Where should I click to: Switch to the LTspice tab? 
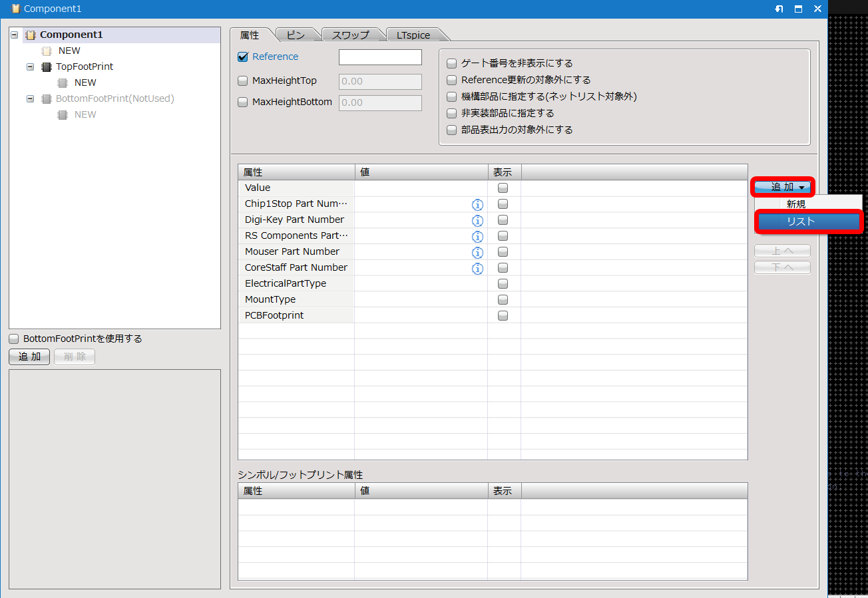coord(413,35)
